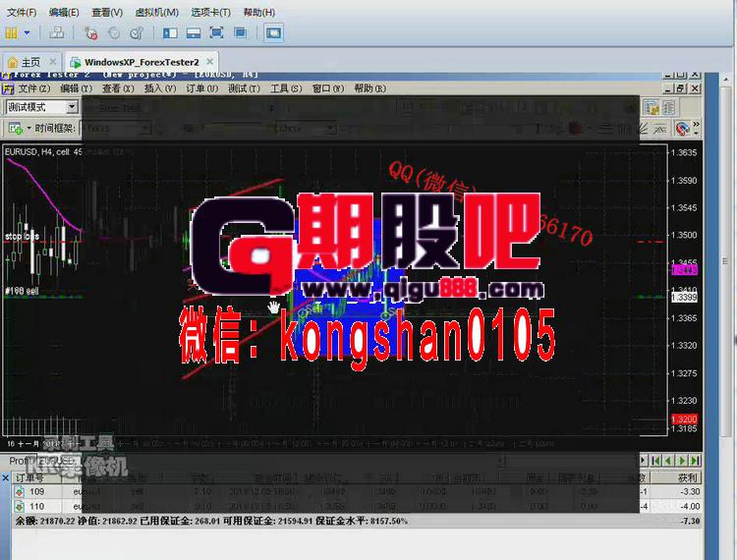Expand the 测试模式 mode dropdown
Screen dimensions: 737x560
(x=72, y=107)
